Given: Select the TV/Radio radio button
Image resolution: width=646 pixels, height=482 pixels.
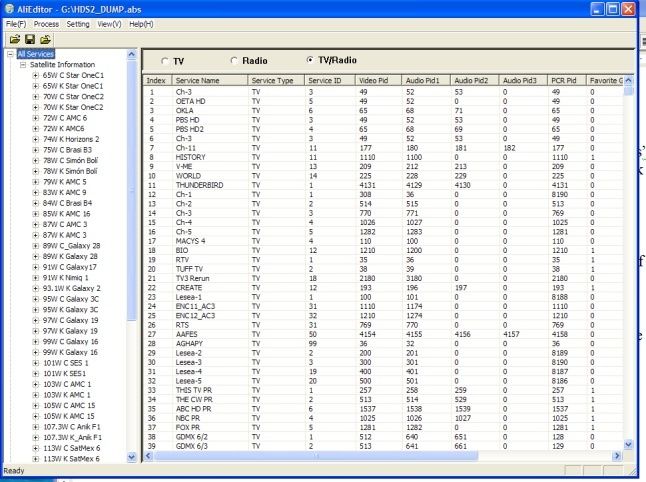Looking at the screenshot, I should coord(310,60).
